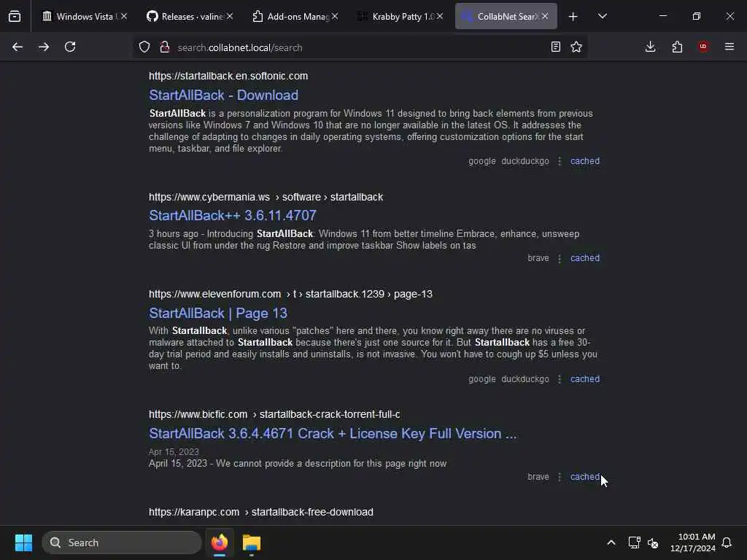Open StartAllBack 3.6.4.4671 Crack result
The image size is (747, 560).
[333, 434]
